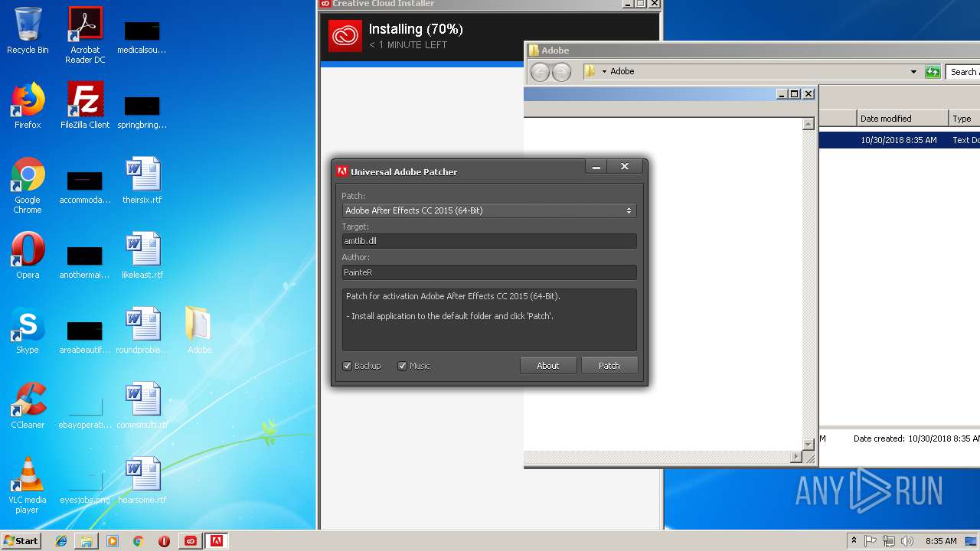
Task: Click the scrollbar up arrow in inner window
Action: 808,124
